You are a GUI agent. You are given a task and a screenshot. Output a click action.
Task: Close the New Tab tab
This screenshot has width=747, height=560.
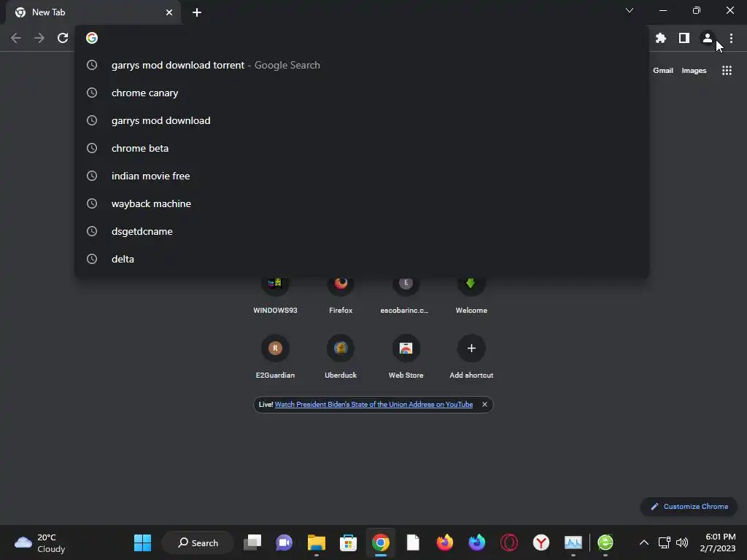pyautogui.click(x=169, y=12)
